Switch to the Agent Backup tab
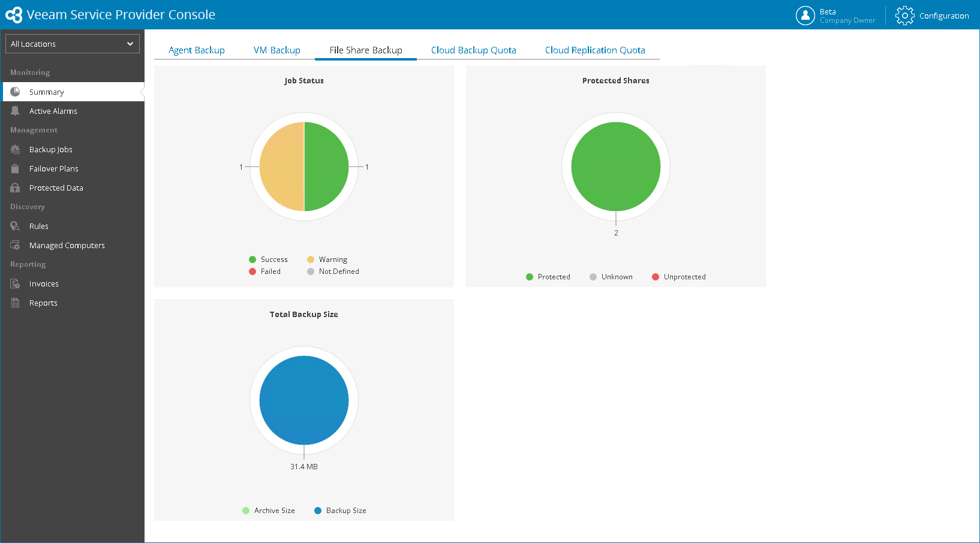Viewport: 980px width, 543px height. (197, 50)
